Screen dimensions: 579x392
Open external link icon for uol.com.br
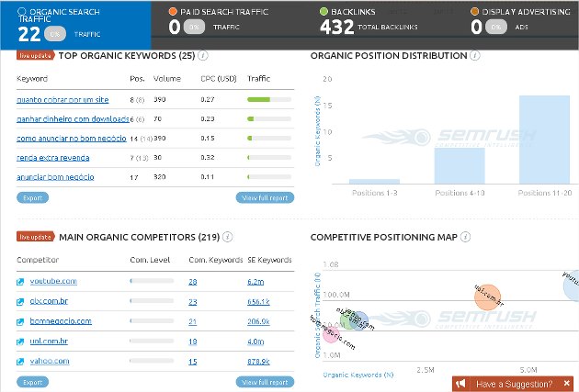pos(20,342)
